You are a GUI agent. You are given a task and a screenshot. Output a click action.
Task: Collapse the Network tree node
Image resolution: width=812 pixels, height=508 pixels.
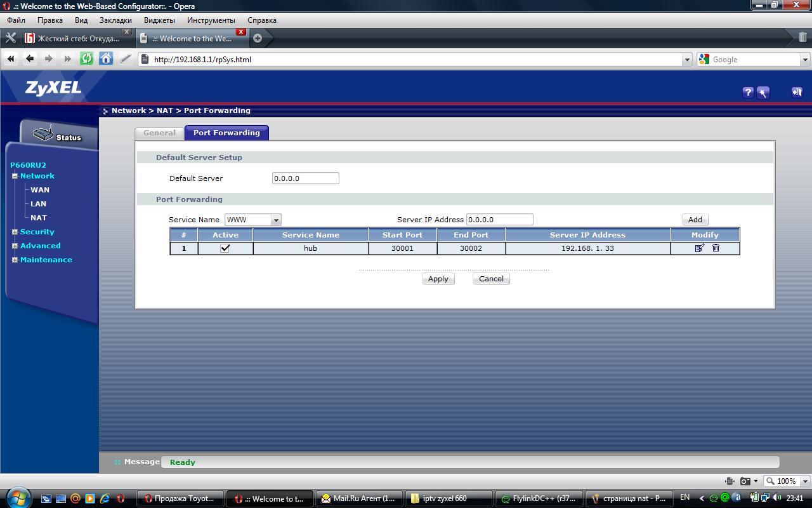pyautogui.click(x=15, y=176)
